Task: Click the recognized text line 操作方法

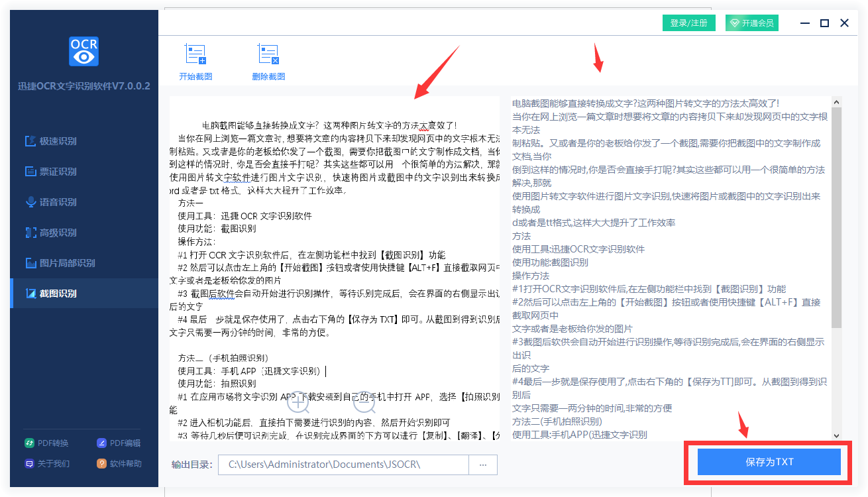Action: [x=531, y=276]
